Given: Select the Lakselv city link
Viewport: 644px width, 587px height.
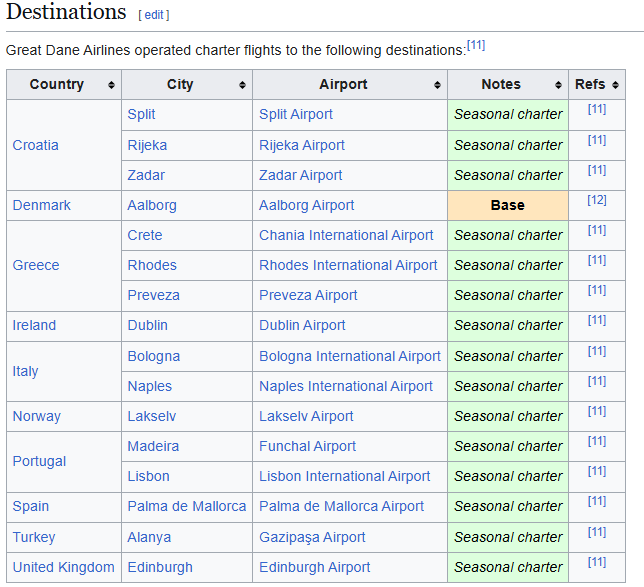Looking at the screenshot, I should pyautogui.click(x=150, y=416).
